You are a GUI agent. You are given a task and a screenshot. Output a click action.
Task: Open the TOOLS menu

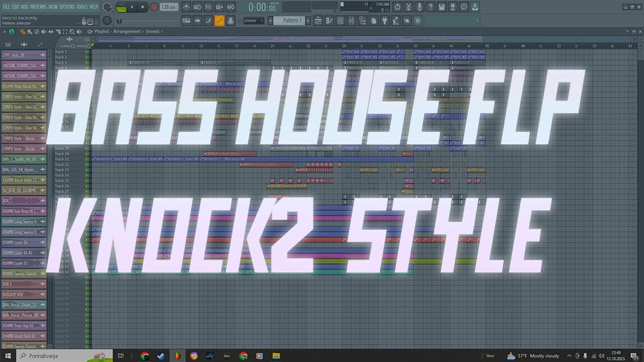pyautogui.click(x=82, y=7)
